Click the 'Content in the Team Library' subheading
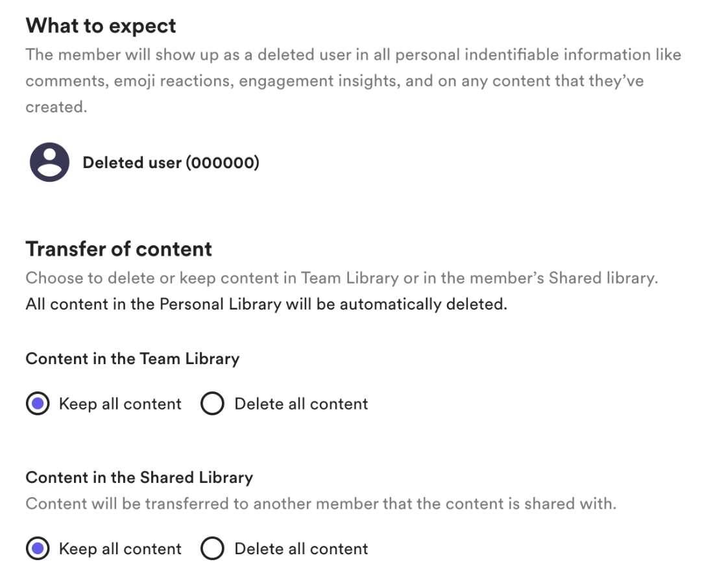 pyautogui.click(x=132, y=359)
